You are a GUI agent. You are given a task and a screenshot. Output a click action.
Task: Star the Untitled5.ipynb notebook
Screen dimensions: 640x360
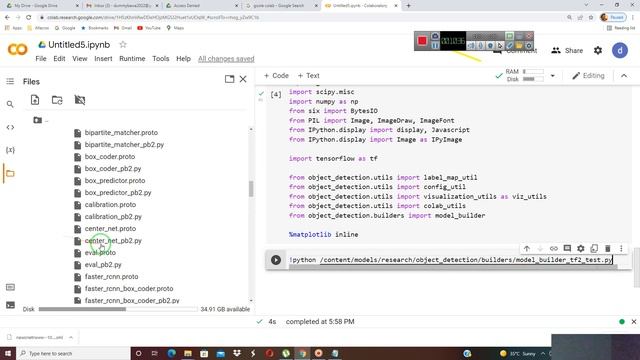click(x=123, y=44)
